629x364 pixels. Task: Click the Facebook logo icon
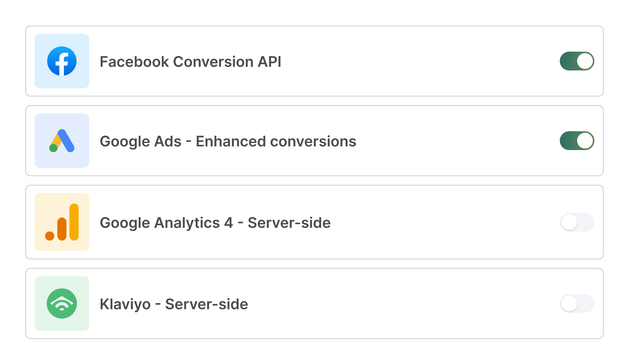coord(62,61)
